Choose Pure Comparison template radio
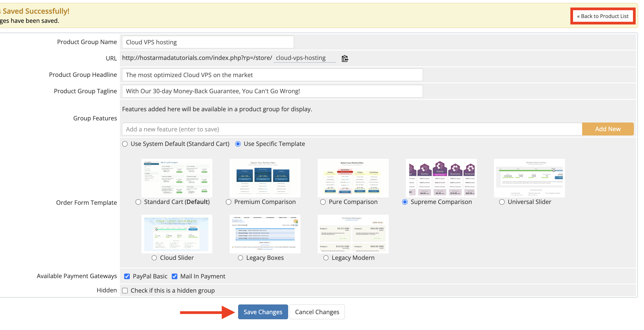 coord(323,202)
